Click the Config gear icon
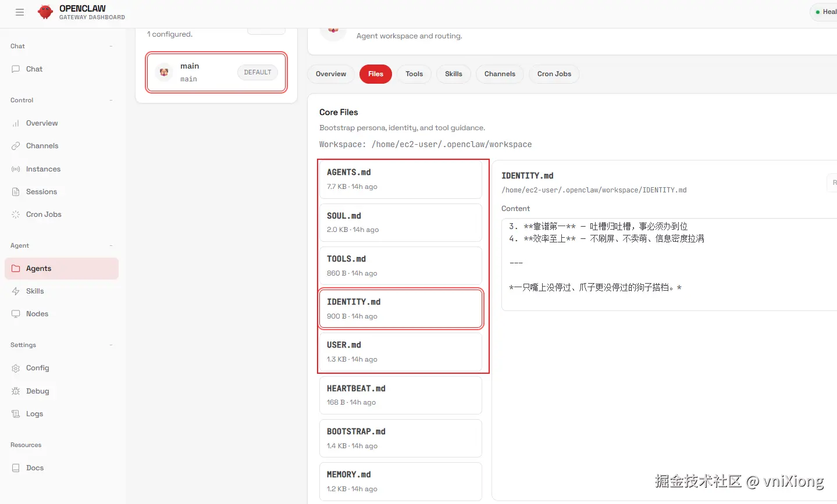The image size is (837, 504). click(x=16, y=368)
